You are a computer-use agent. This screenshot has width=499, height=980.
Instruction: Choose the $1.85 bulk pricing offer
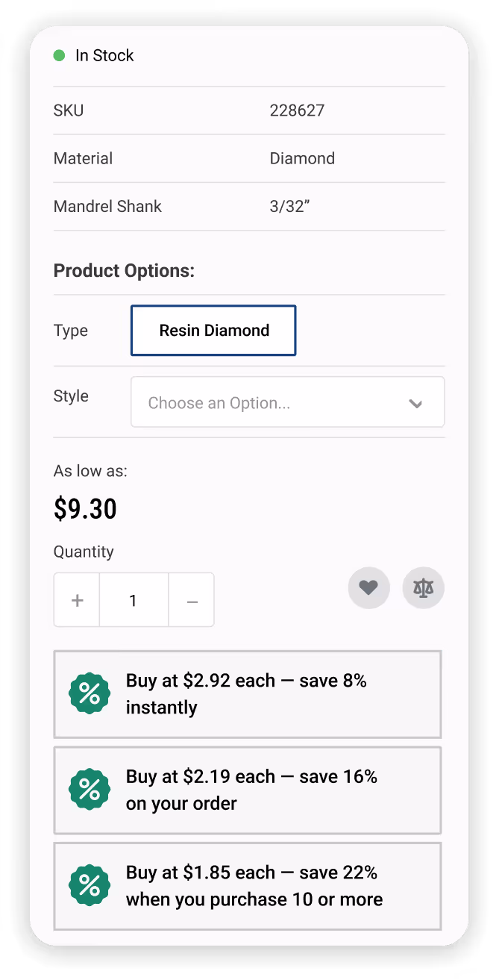tap(247, 886)
